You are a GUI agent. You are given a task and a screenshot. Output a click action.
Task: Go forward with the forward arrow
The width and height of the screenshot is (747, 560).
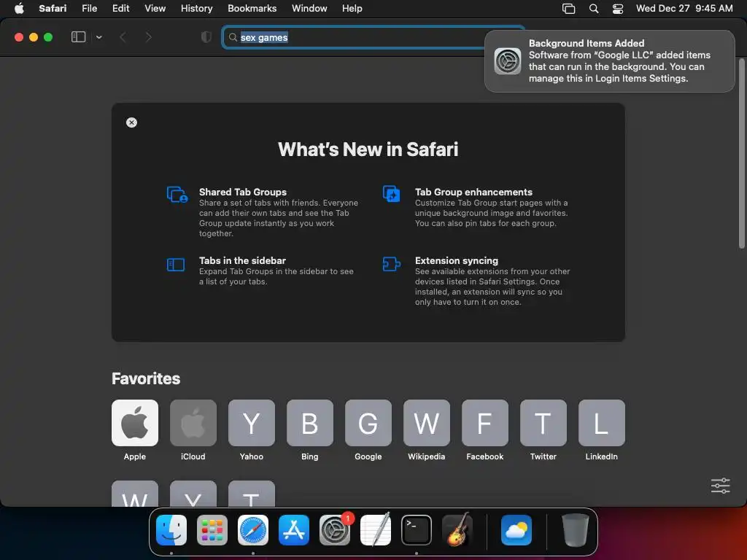point(148,37)
